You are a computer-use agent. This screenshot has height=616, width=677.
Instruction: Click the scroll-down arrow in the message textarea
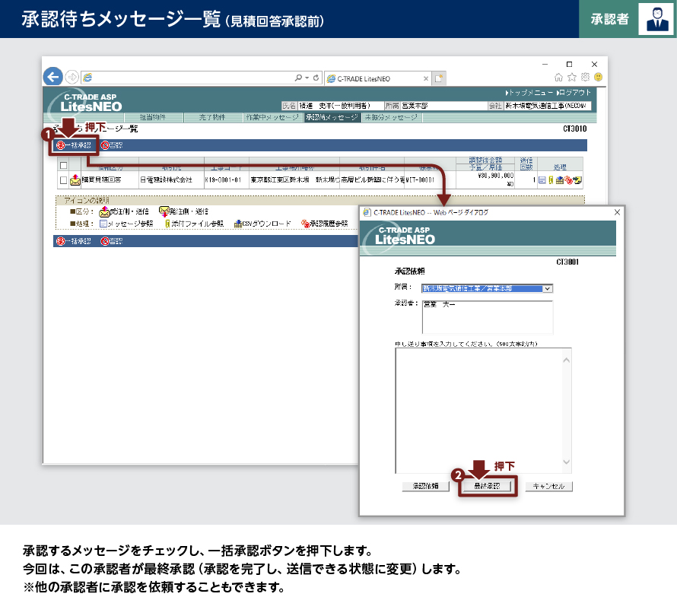point(565,462)
